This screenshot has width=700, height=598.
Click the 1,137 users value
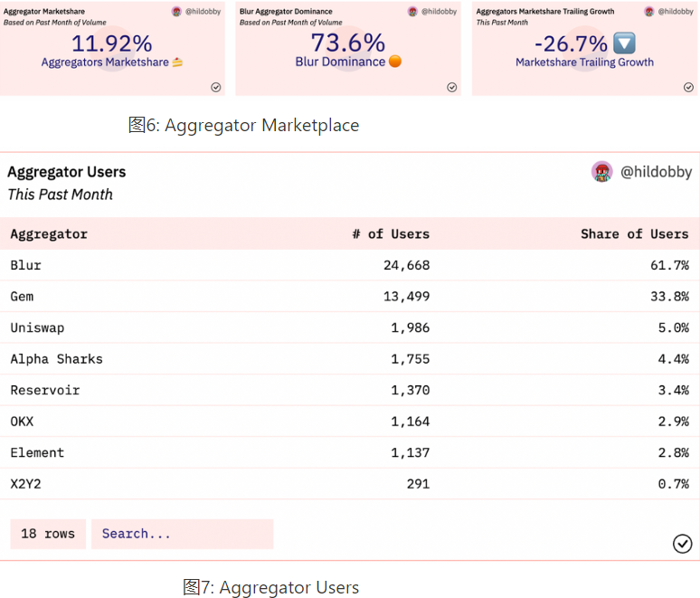click(x=411, y=453)
